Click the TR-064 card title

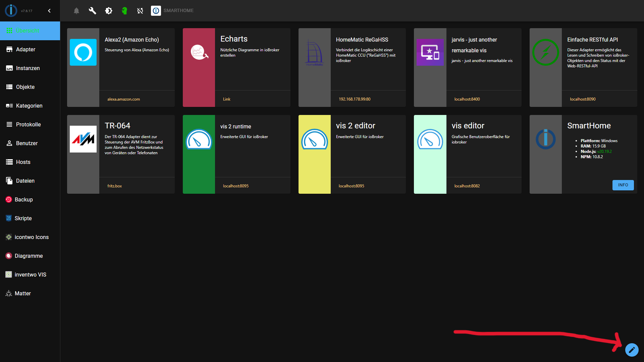point(117,126)
